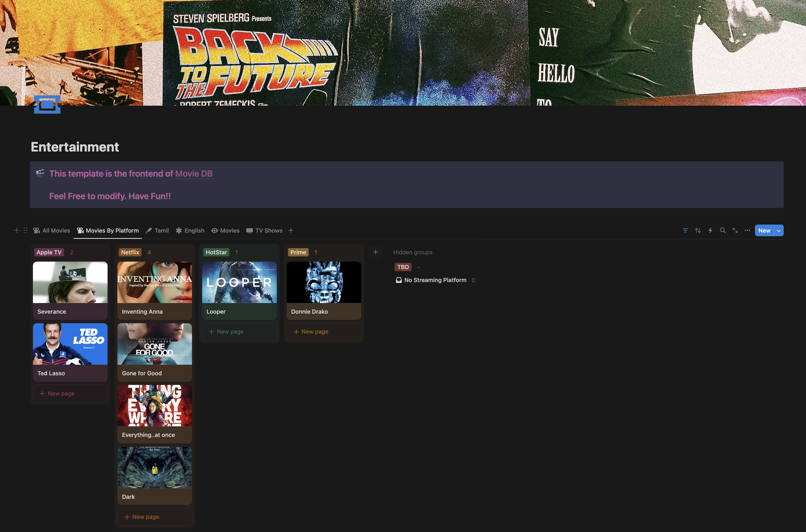Open the sort arrows icon

pos(698,230)
